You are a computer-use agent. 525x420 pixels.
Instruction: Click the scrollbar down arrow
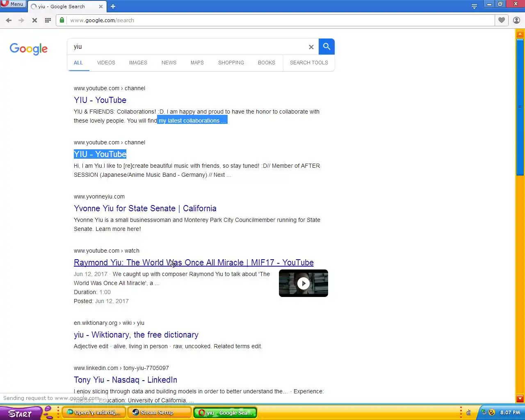pyautogui.click(x=520, y=399)
